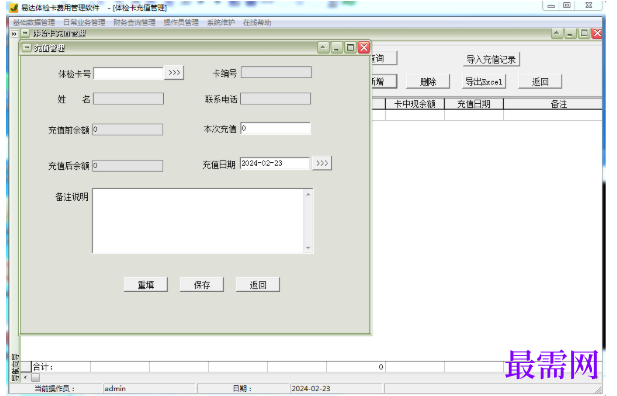Click the partly hidden 新增 button behind the dialog

tap(384, 81)
